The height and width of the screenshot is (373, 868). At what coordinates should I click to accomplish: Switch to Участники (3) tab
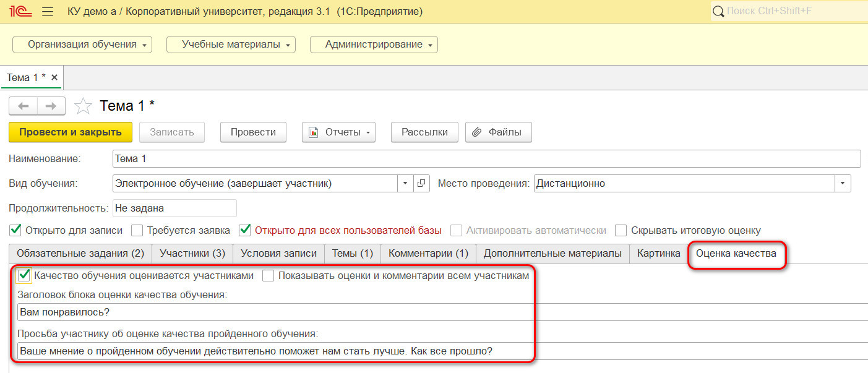[192, 254]
